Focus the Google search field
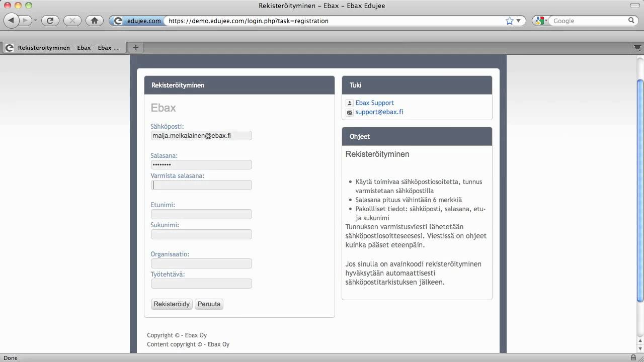This screenshot has width=644, height=362. click(x=589, y=21)
